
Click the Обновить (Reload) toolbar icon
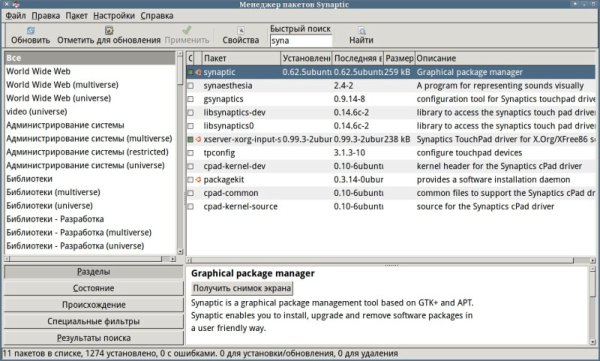click(31, 30)
